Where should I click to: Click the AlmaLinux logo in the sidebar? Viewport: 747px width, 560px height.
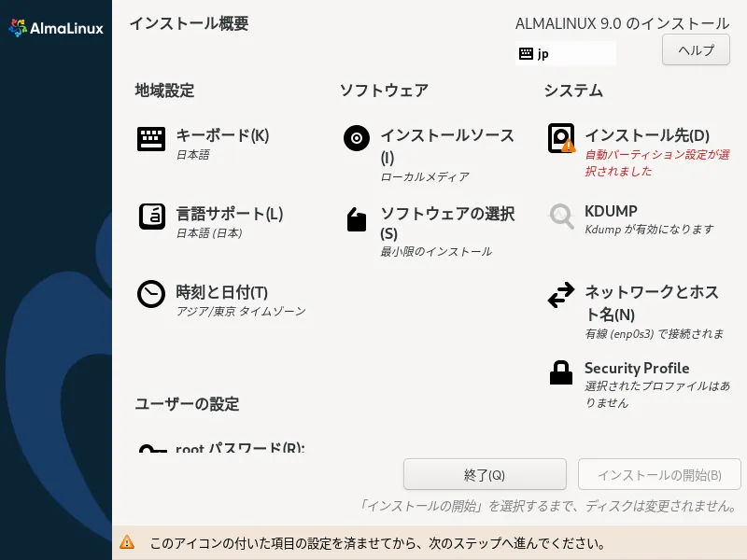tap(56, 28)
